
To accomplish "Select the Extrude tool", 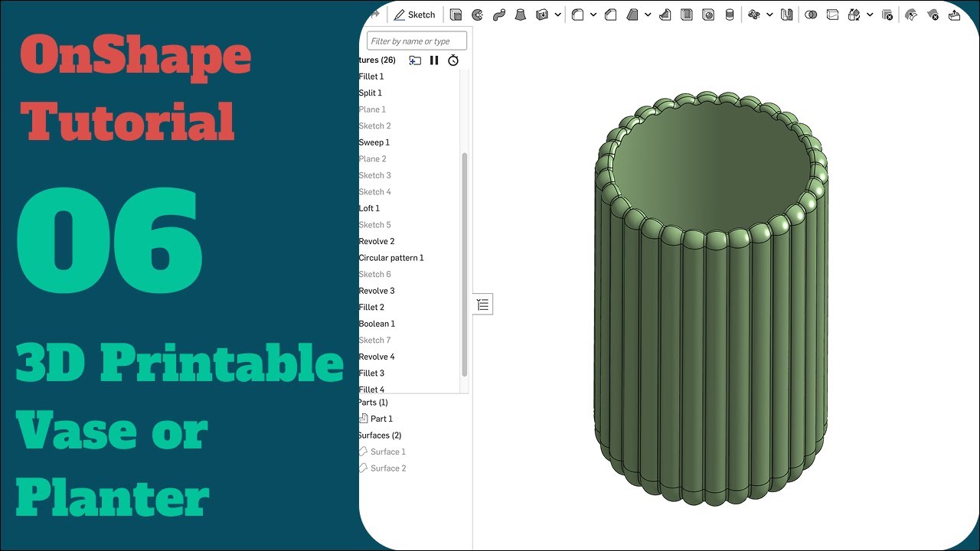I will coord(456,15).
